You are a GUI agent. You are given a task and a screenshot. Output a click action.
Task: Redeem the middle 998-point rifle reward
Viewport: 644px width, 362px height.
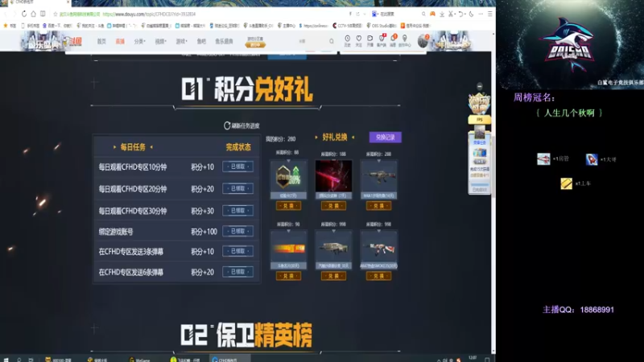point(333,276)
